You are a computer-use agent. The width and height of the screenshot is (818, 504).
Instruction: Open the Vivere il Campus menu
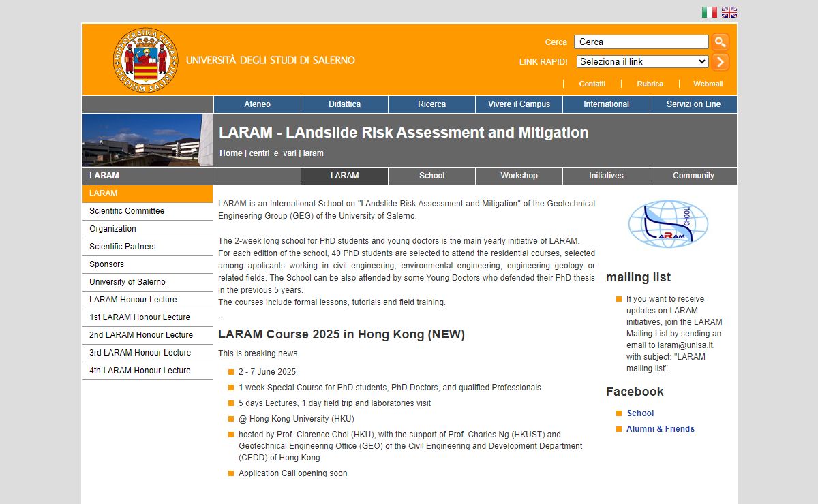point(519,104)
